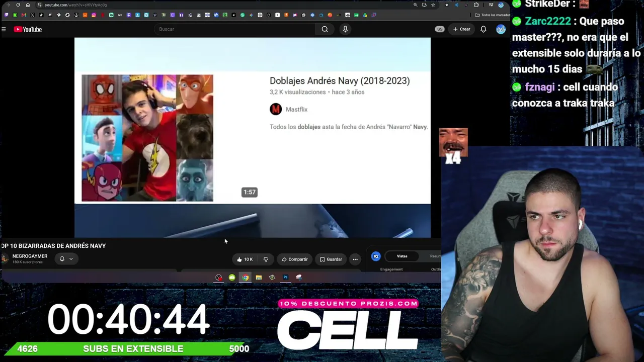Viewport: 644px width, 362px height.
Task: Open the browser extensions puzzle menu
Action: (x=476, y=5)
